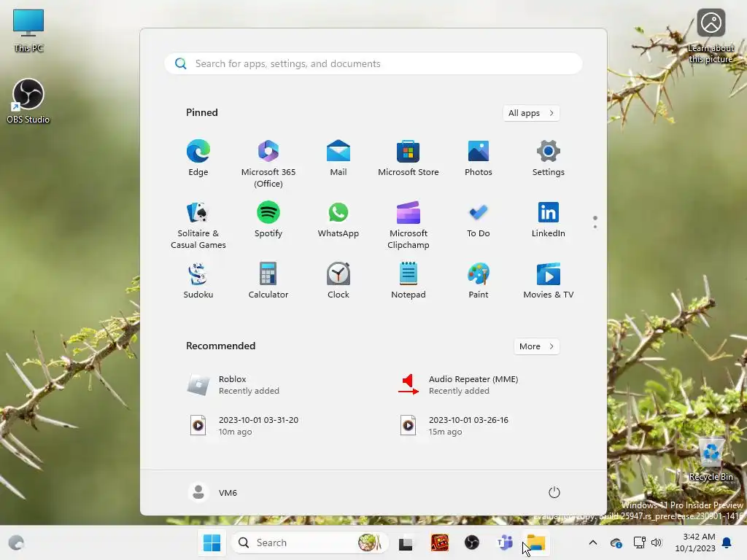Launch Calculator
Viewport: 747px width, 560px height.
pos(268,281)
